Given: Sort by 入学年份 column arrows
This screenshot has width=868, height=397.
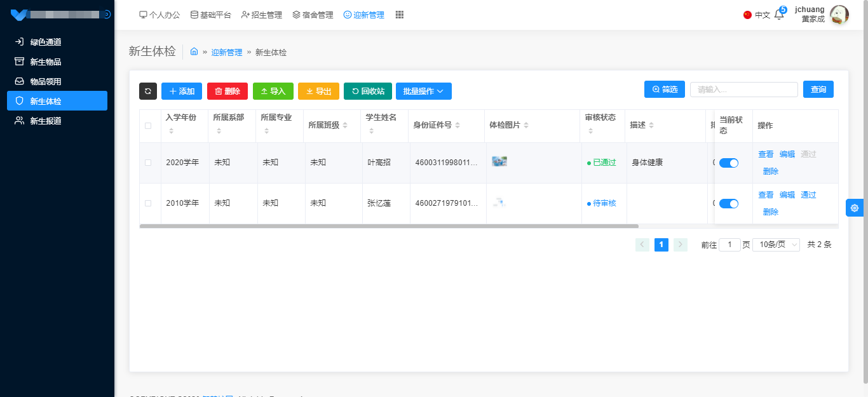Looking at the screenshot, I should [170, 131].
